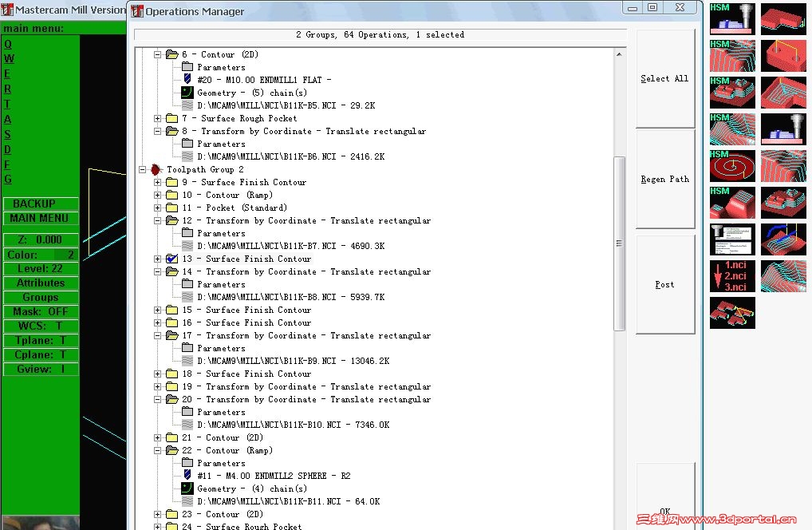Select row 20 Transform by Coordinate text
This screenshot has height=530, width=812.
(306, 399)
